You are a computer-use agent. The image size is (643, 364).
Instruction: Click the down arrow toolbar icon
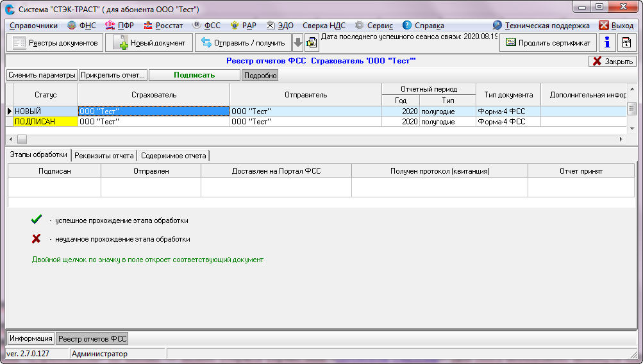pyautogui.click(x=298, y=43)
